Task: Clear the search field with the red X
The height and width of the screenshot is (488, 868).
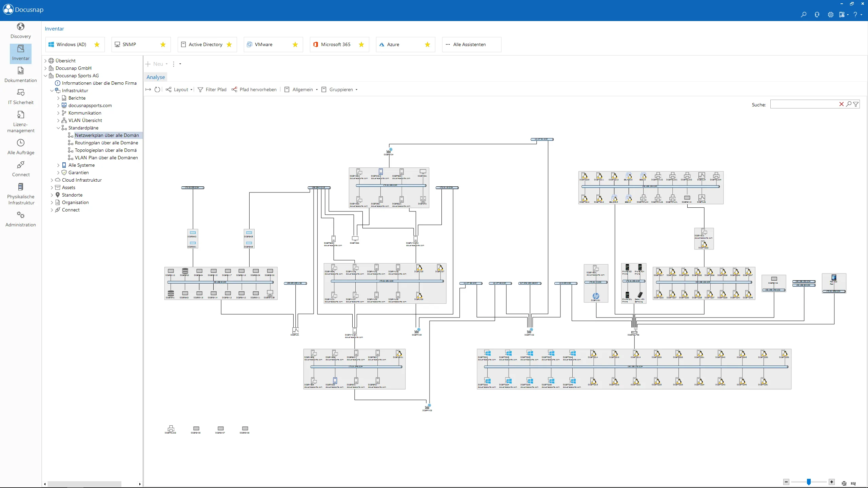Action: (841, 104)
